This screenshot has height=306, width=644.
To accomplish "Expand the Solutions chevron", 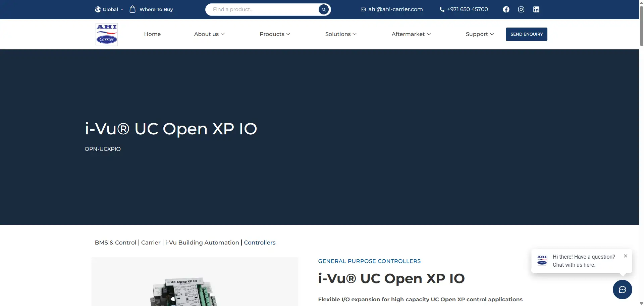I will (x=355, y=34).
